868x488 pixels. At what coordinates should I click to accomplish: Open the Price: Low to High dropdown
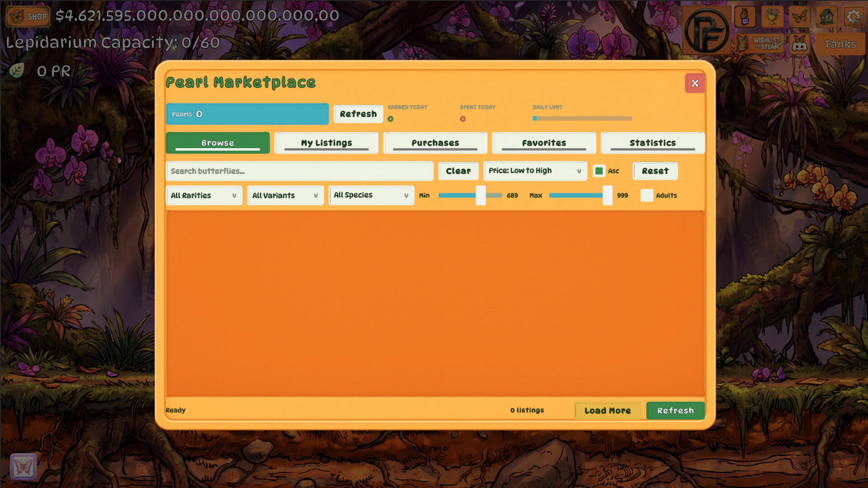point(535,171)
